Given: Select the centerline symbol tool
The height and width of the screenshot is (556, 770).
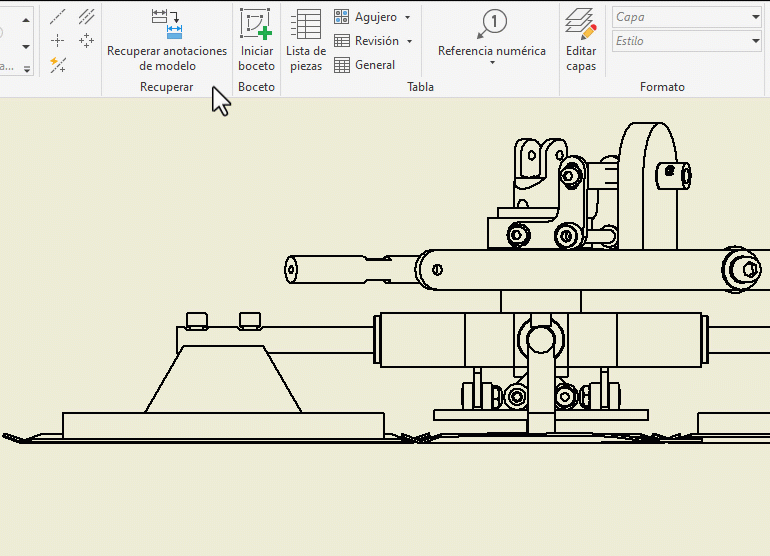Looking at the screenshot, I should point(58,16).
